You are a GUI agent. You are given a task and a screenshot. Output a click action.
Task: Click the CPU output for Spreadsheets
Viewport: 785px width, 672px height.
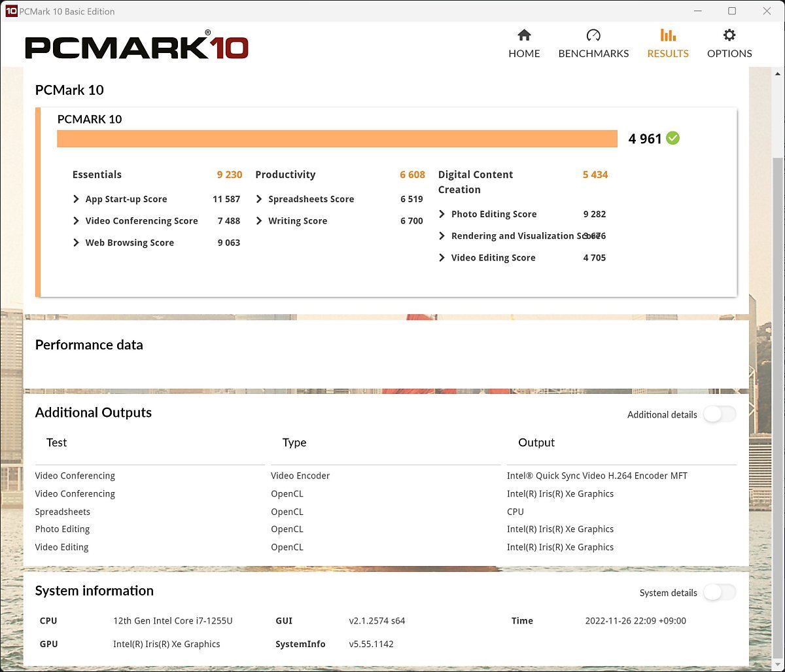pyautogui.click(x=515, y=512)
